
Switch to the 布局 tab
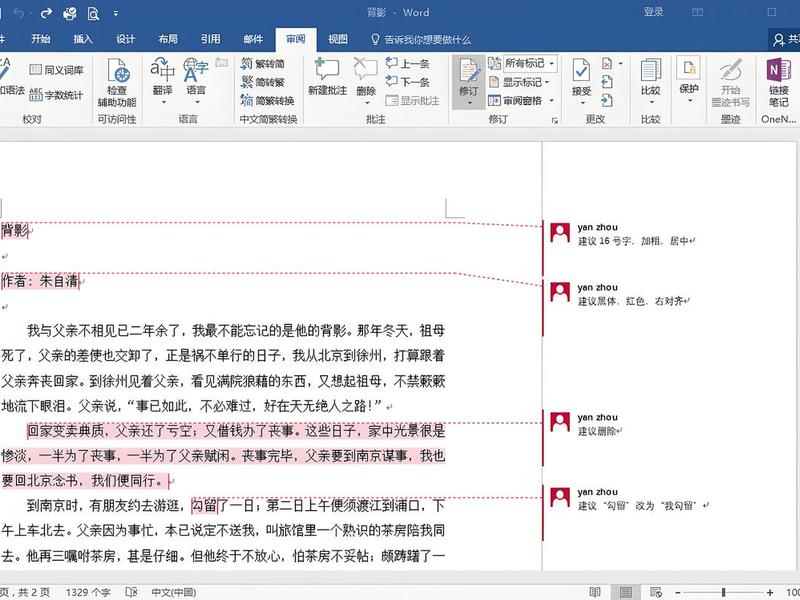click(x=167, y=39)
